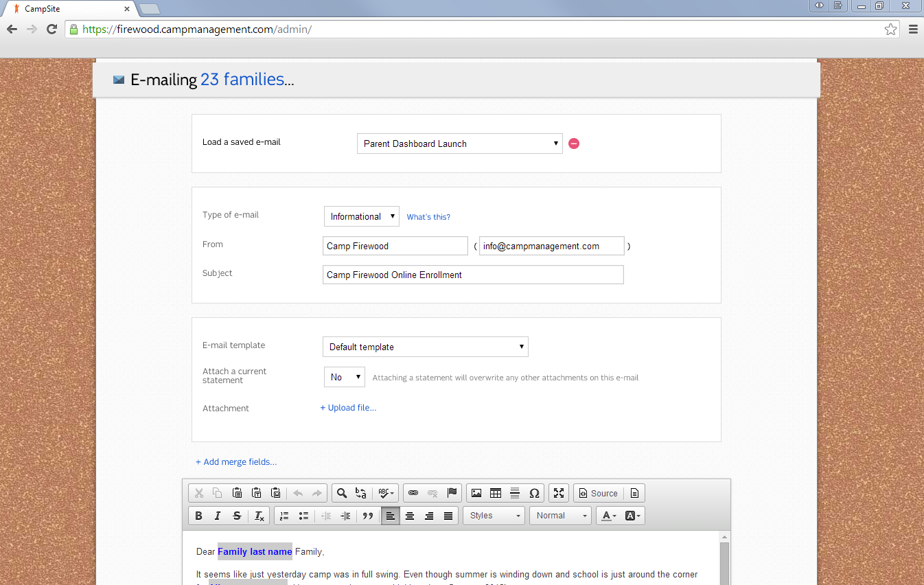Click the Cut icon in editor toolbar
This screenshot has height=585, width=924.
[x=199, y=493]
